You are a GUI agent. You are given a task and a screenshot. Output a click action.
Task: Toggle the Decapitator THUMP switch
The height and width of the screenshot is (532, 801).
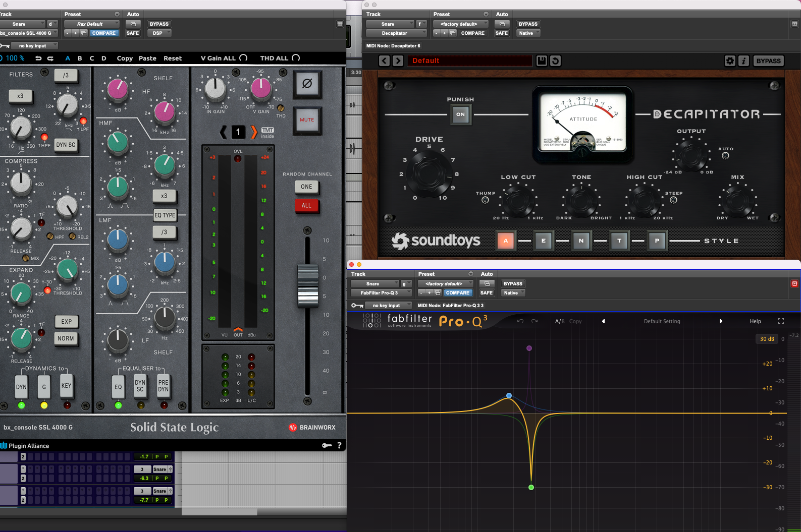(x=485, y=200)
